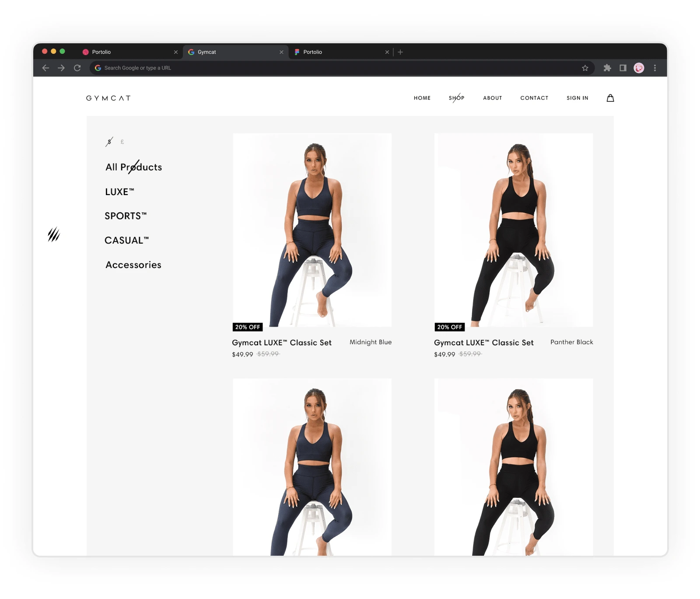Open the CONTACT page
The width and height of the screenshot is (700, 599).
pos(534,98)
